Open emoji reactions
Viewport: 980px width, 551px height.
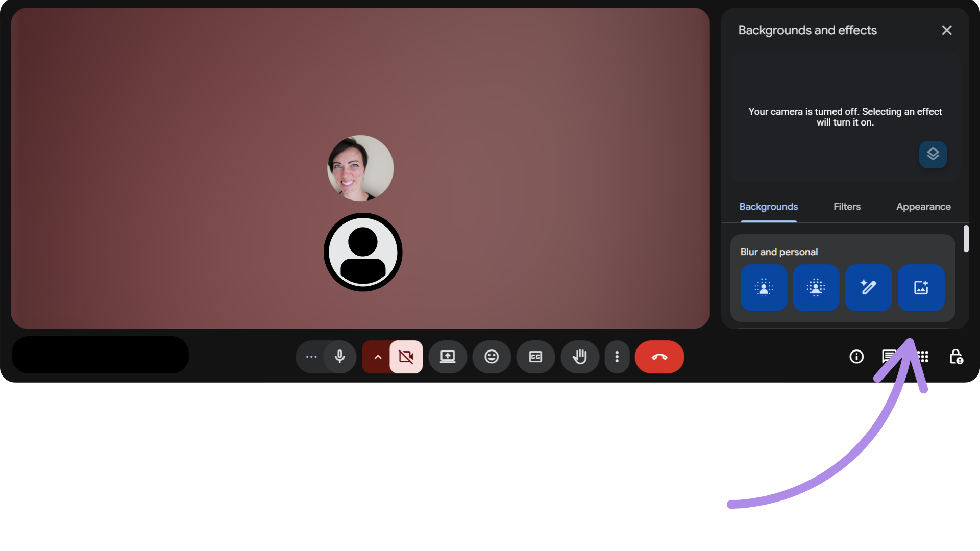click(492, 357)
